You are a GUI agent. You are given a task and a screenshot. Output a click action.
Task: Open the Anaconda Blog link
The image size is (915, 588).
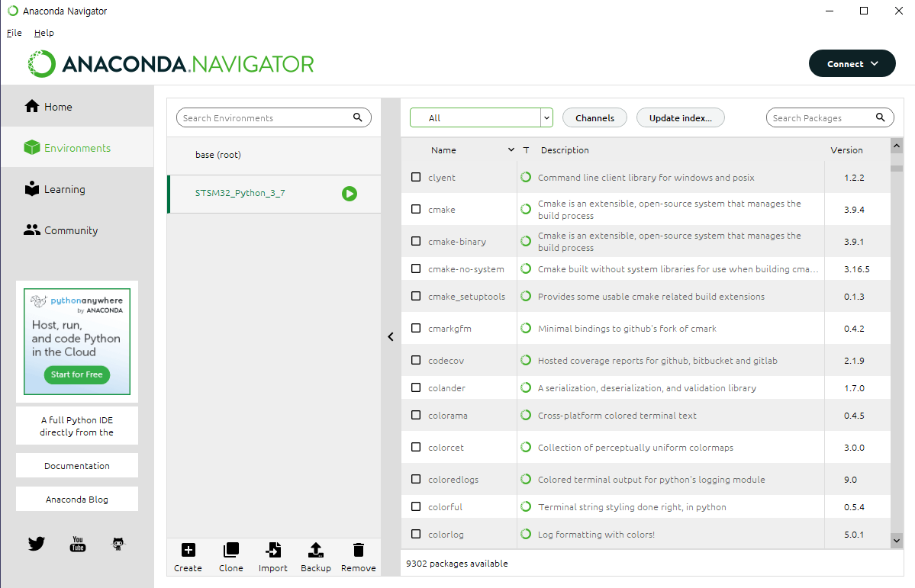coord(77,500)
